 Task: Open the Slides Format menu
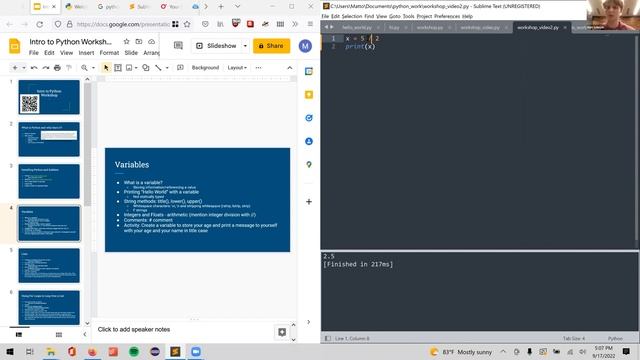[109, 53]
